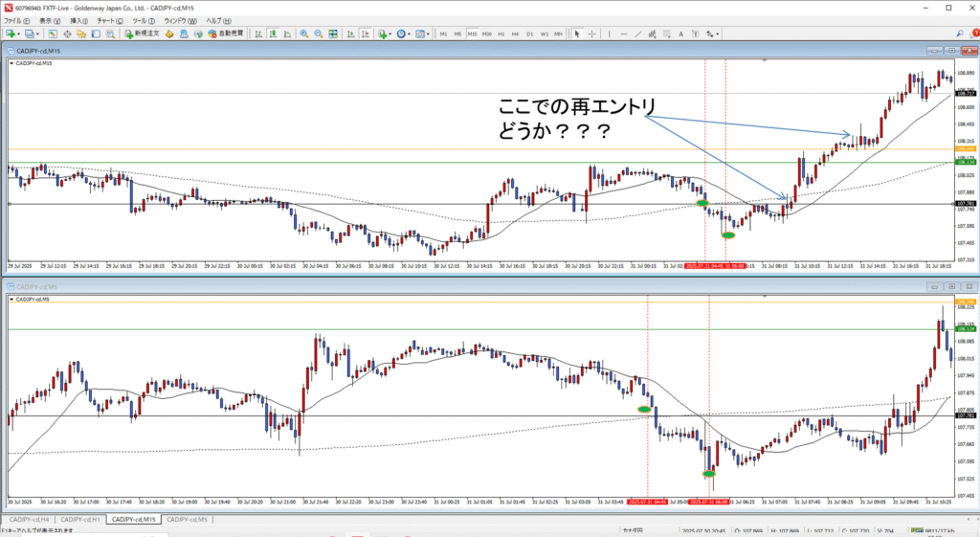Image resolution: width=980 pixels, height=537 pixels.
Task: Open the indicators list dropdown
Action: point(385,34)
